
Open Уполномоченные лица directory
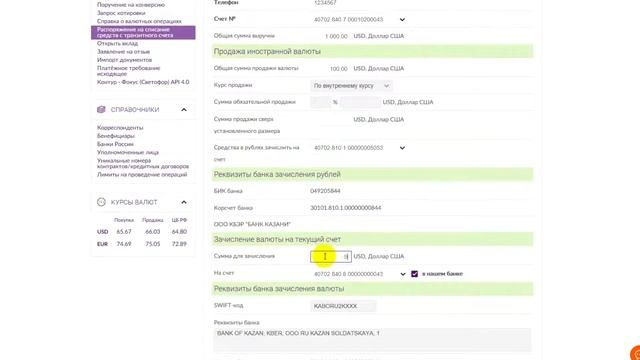(x=128, y=152)
